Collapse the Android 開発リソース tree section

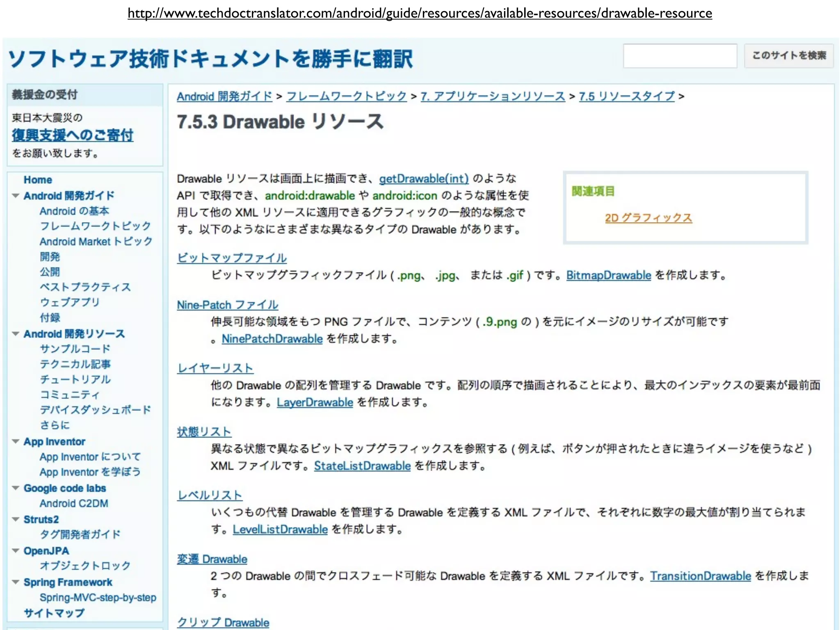(x=16, y=334)
